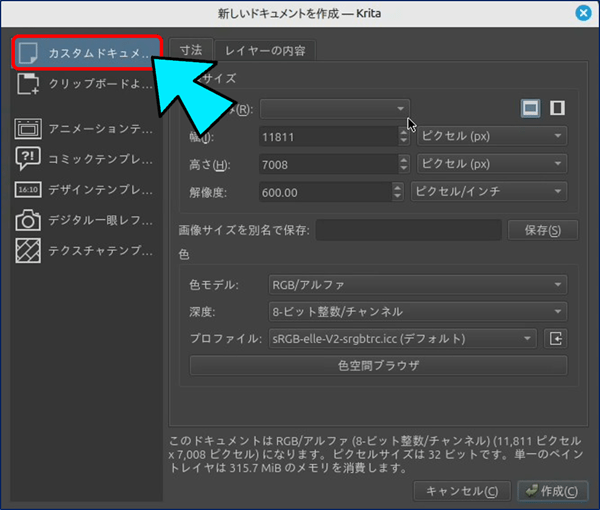Toggle portrait orientation button
This screenshot has width=600, height=510.
[x=557, y=108]
